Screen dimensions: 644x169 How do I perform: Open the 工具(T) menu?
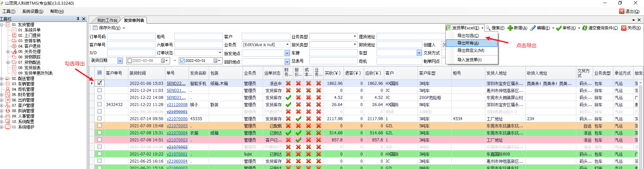[x=9, y=11]
